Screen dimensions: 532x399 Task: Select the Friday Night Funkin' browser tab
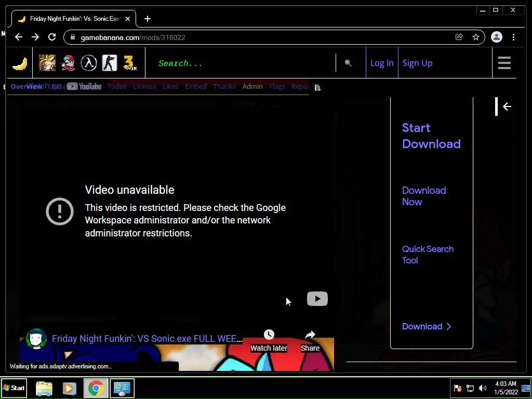tap(73, 19)
